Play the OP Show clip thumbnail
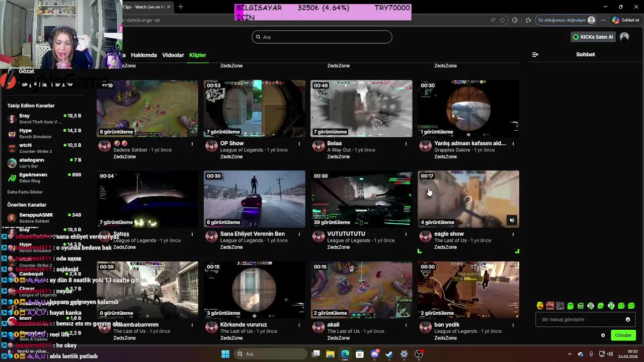The height and width of the screenshot is (362, 644). 254,109
